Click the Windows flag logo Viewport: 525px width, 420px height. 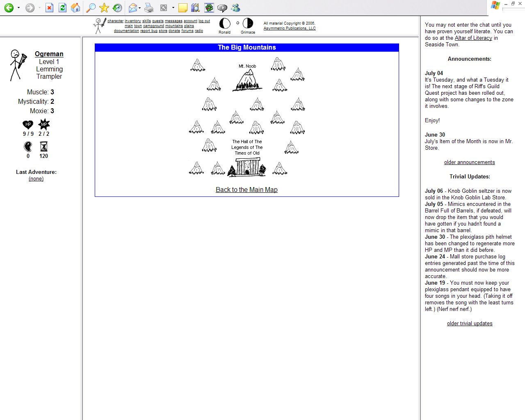click(495, 5)
